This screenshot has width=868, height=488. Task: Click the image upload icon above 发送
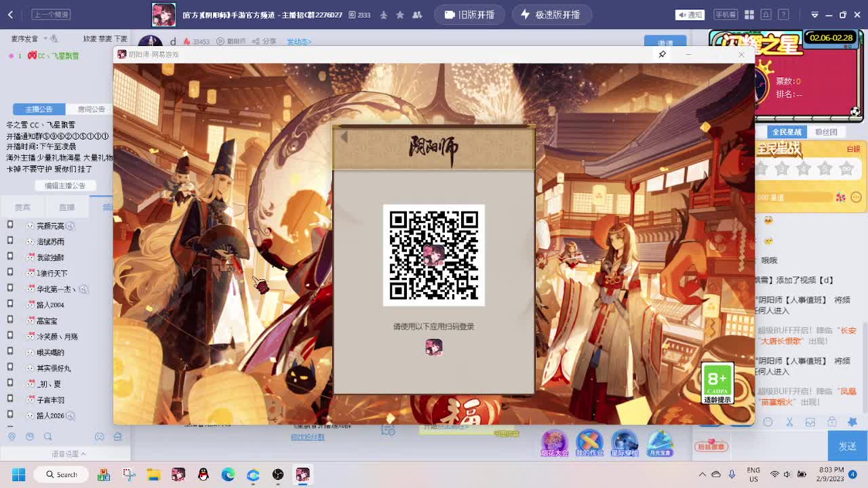click(810, 422)
